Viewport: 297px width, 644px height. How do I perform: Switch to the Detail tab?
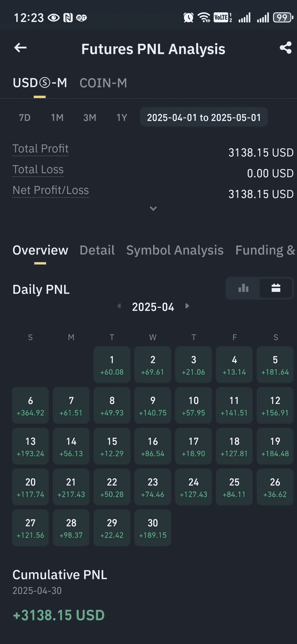point(97,250)
